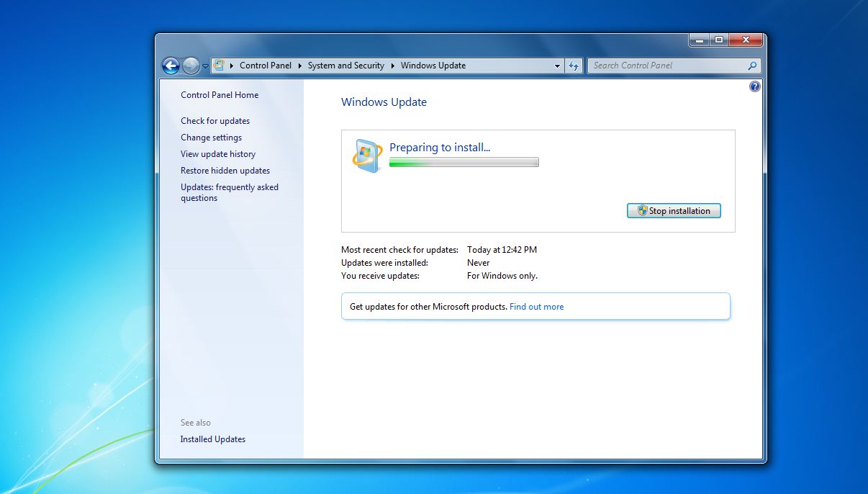Click the search magnifier icon
The height and width of the screenshot is (494, 868).
[x=751, y=65]
